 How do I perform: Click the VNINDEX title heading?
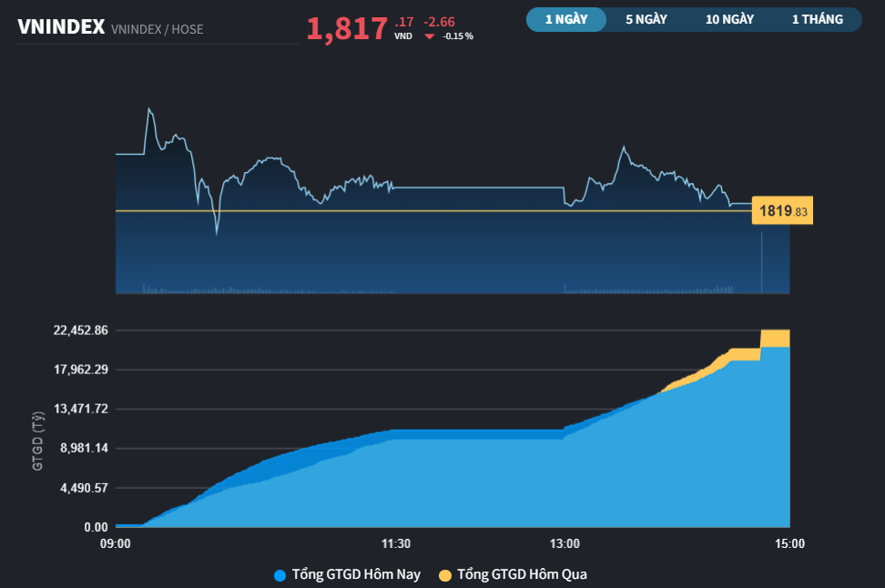[x=61, y=27]
